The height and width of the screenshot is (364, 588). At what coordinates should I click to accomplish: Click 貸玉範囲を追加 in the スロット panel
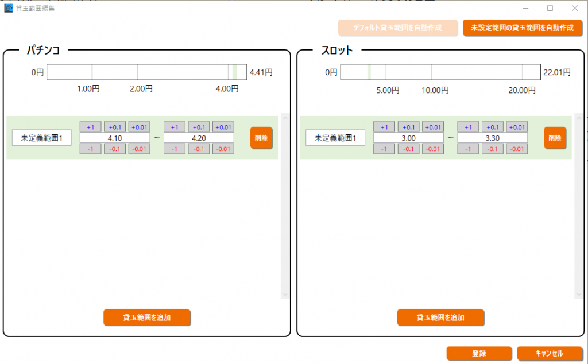pos(440,317)
